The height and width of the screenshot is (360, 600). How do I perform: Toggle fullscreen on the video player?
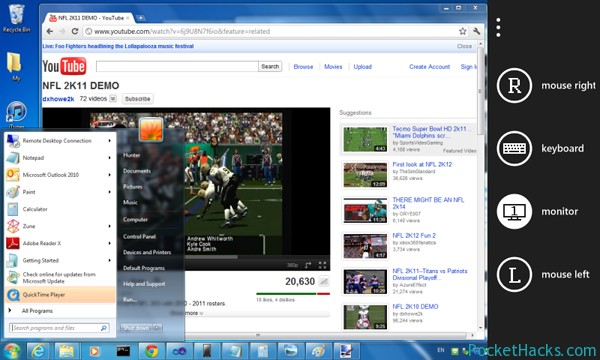point(322,265)
